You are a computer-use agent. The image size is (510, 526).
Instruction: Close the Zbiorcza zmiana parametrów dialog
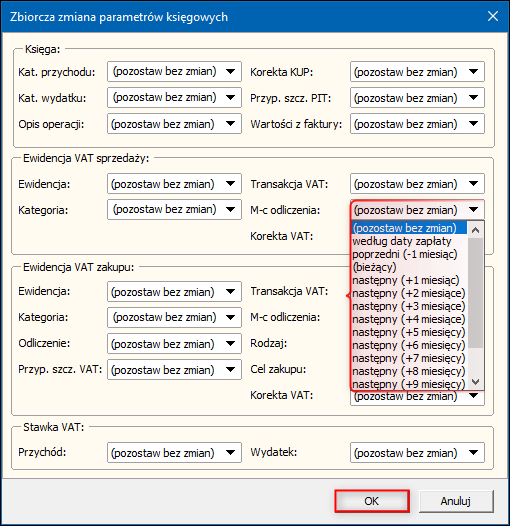tap(493, 16)
